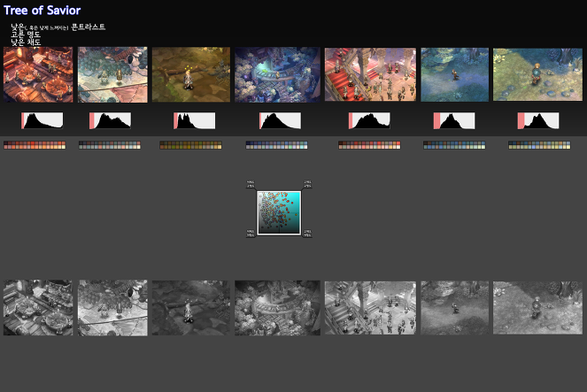This screenshot has height=392, width=587.
Task: Pick the orange-red palette strip
Action: 35,145
